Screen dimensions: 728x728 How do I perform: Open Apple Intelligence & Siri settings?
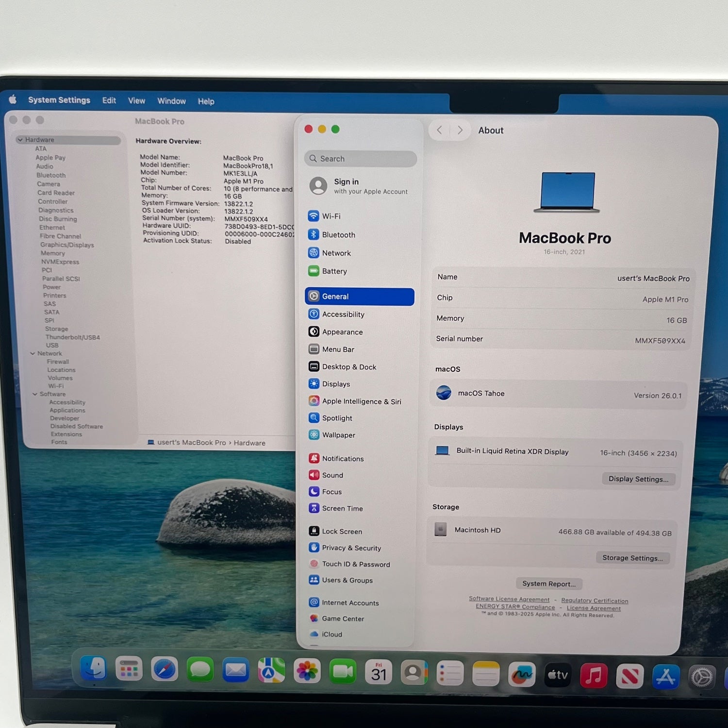361,401
